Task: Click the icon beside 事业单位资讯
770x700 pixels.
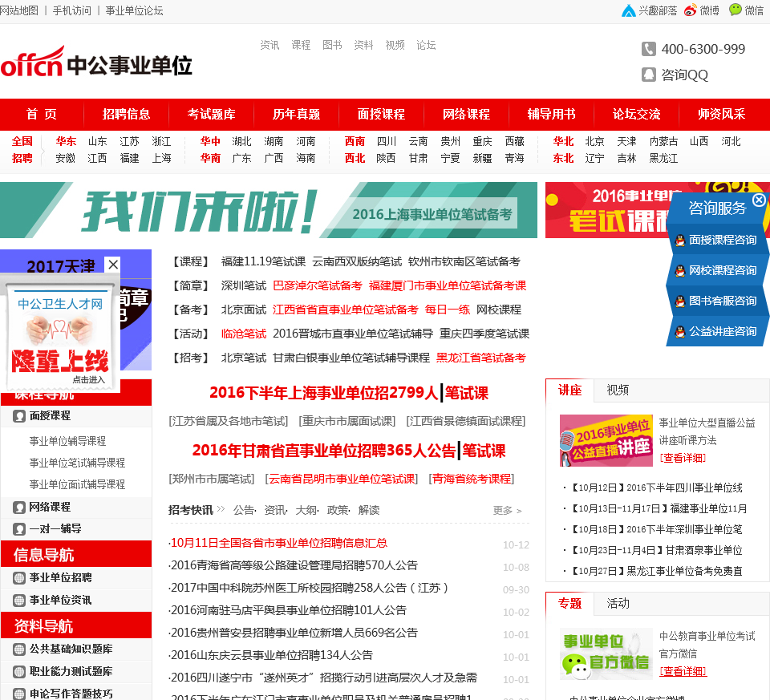Action: point(19,601)
